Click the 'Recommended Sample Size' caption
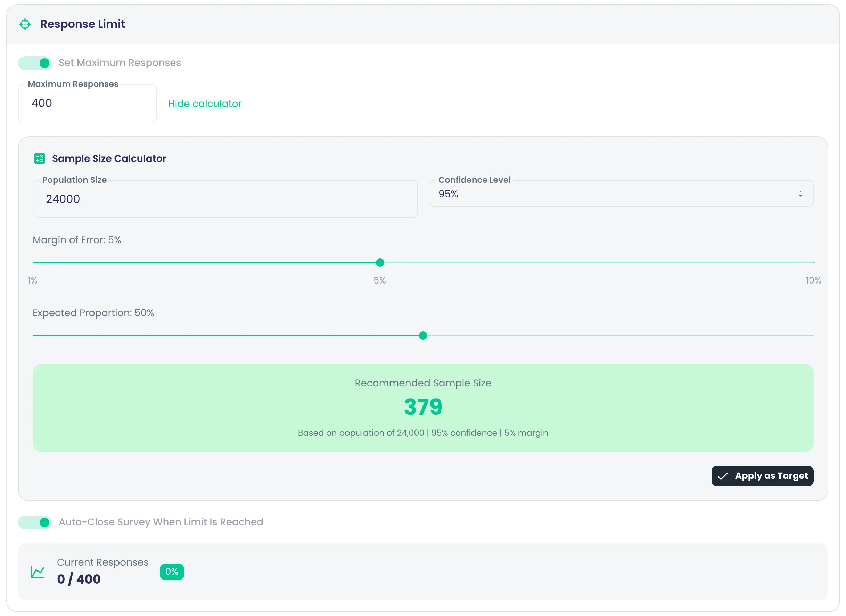This screenshot has width=846, height=616. tap(423, 383)
